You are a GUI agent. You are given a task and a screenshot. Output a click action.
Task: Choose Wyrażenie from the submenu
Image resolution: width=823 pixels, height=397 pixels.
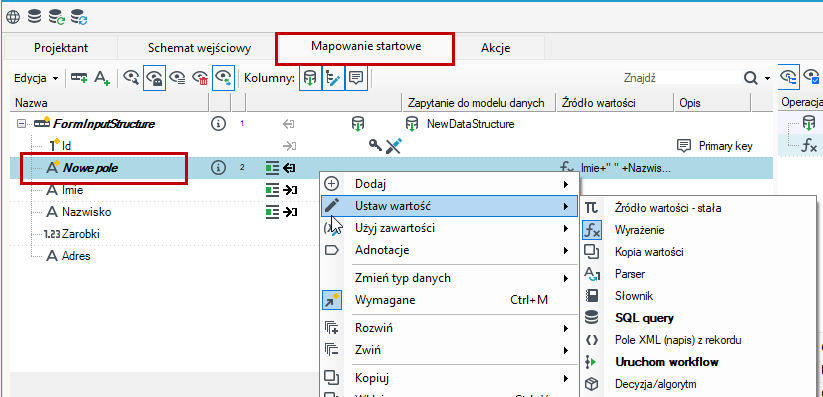(x=698, y=230)
